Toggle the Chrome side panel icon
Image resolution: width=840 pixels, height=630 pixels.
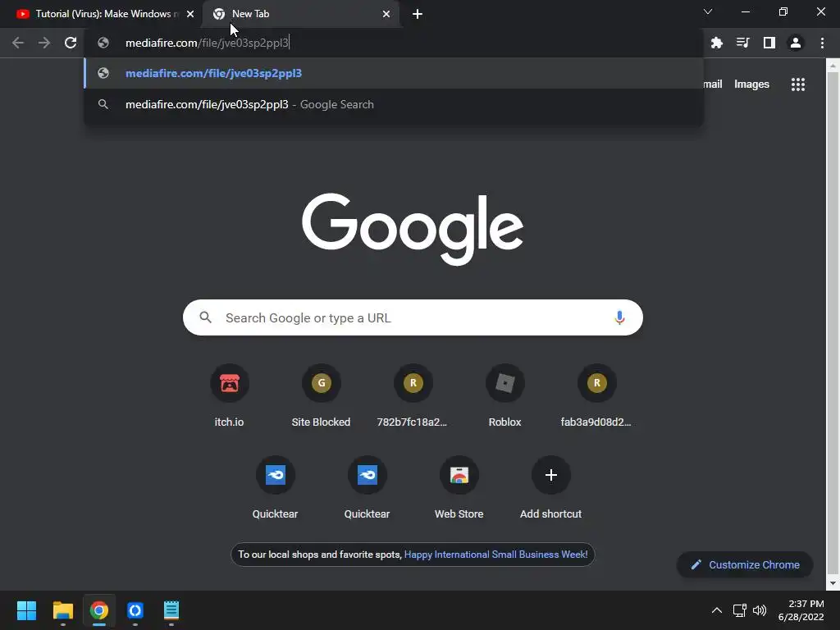[769, 43]
